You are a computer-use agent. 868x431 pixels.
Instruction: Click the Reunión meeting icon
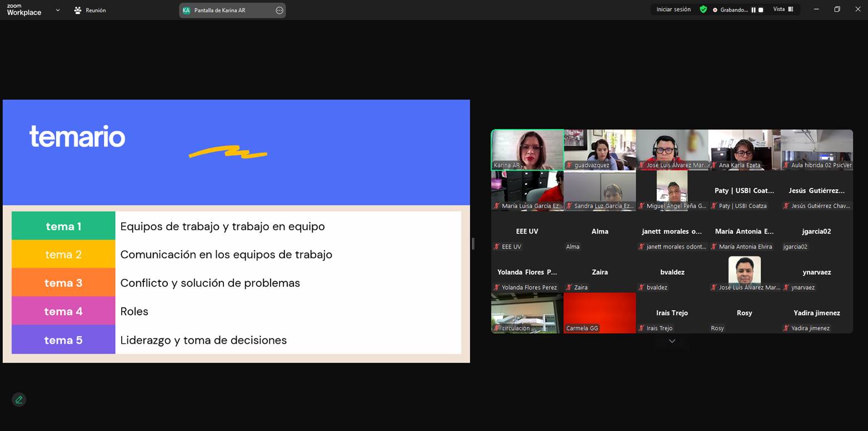[78, 11]
